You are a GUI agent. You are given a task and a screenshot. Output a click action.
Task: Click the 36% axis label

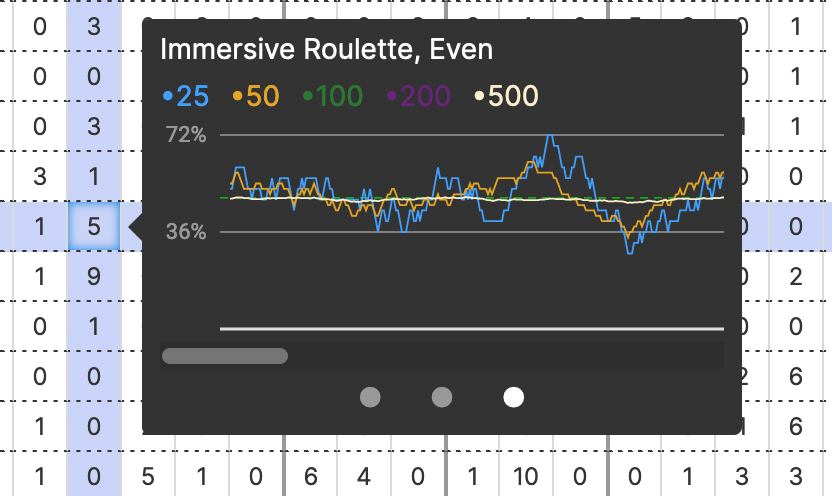pos(185,232)
